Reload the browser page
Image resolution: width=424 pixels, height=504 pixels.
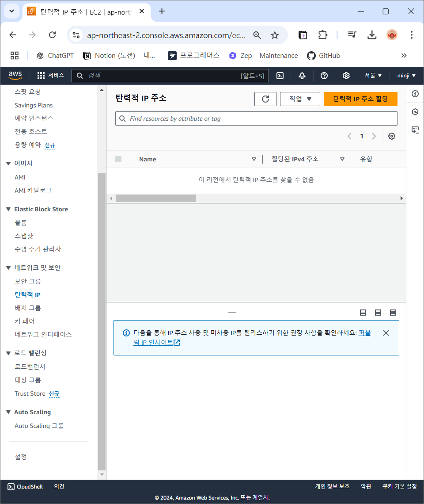53,35
